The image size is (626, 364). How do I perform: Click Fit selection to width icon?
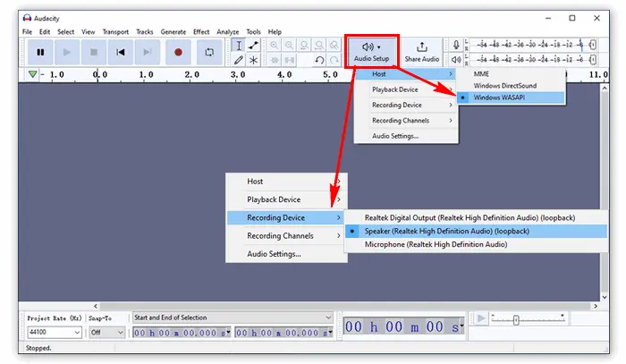click(x=304, y=45)
